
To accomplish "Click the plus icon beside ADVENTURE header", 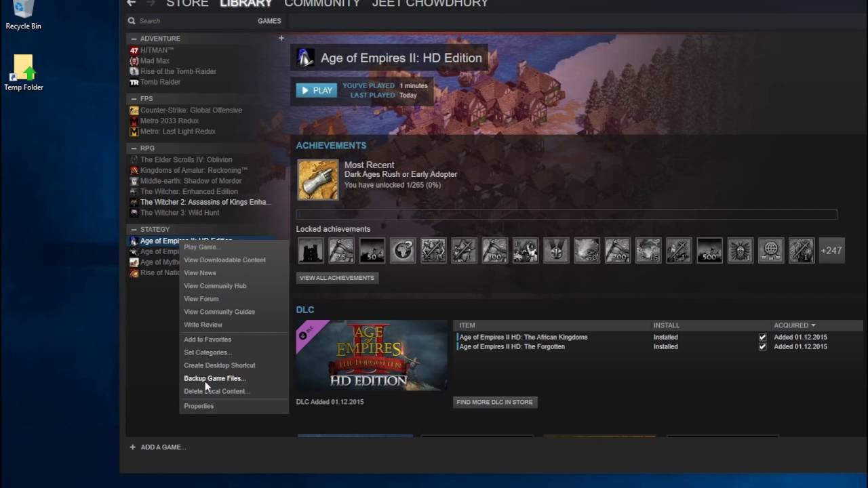I will [x=281, y=38].
